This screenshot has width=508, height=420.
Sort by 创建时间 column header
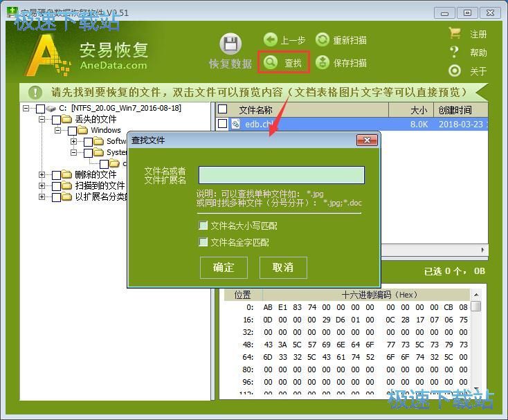[461, 110]
